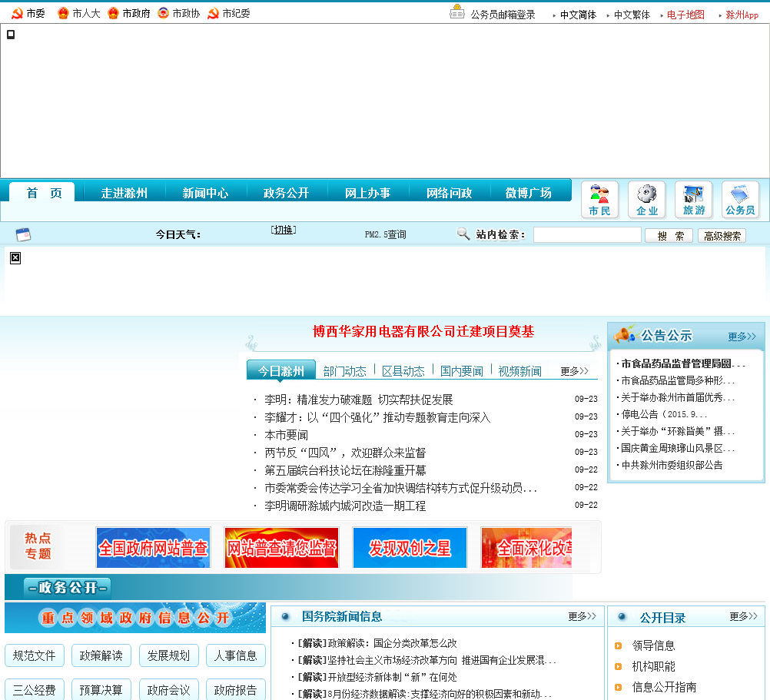The width and height of the screenshot is (770, 700).
Task: Switch language to 中文繁体
Action: pos(631,15)
